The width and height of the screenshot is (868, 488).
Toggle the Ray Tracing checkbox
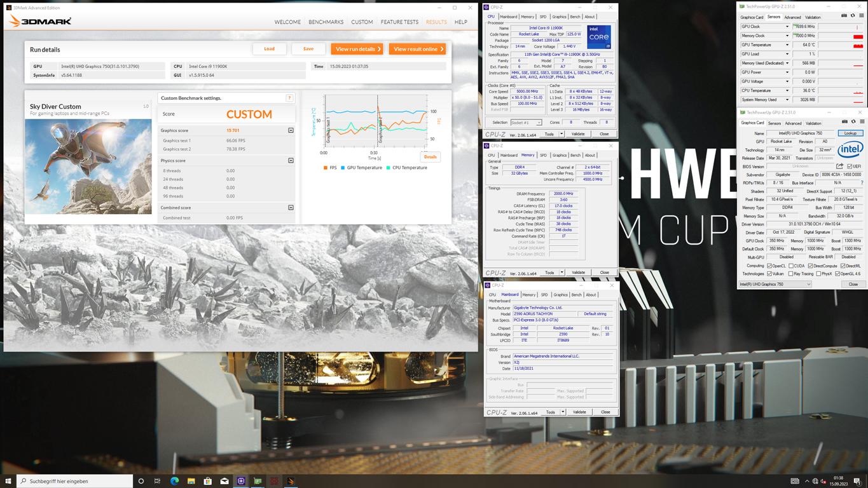[791, 274]
